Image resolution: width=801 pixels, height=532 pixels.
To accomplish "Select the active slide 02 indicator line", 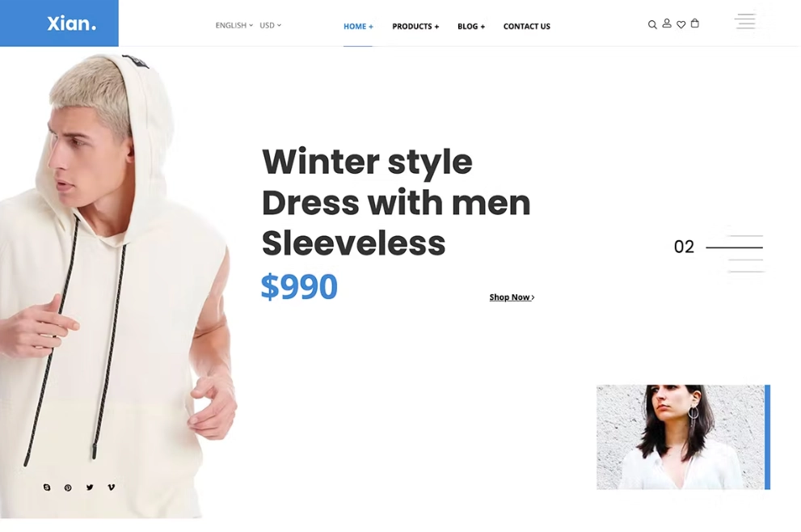I will point(734,247).
